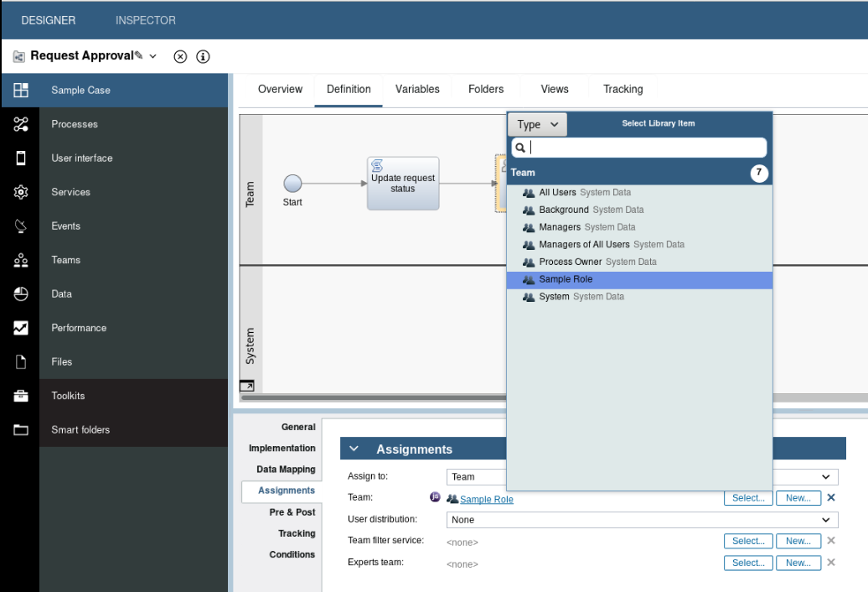868x592 pixels.
Task: Open the Implementation properties tab
Action: click(x=282, y=448)
